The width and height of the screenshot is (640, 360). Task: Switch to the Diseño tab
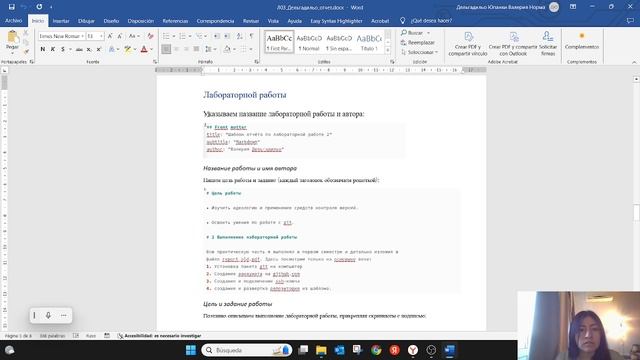[x=111, y=21]
